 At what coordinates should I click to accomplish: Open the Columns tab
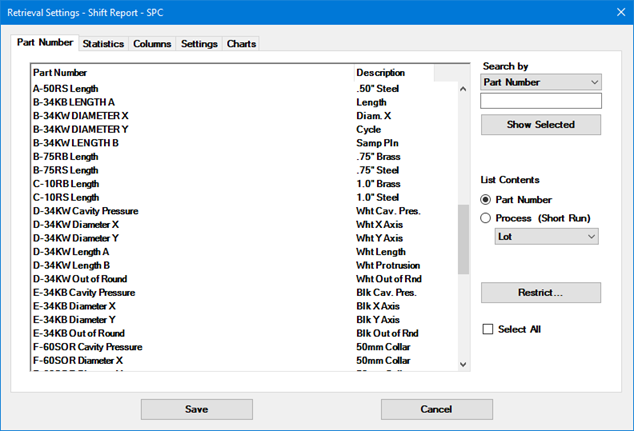(x=152, y=44)
